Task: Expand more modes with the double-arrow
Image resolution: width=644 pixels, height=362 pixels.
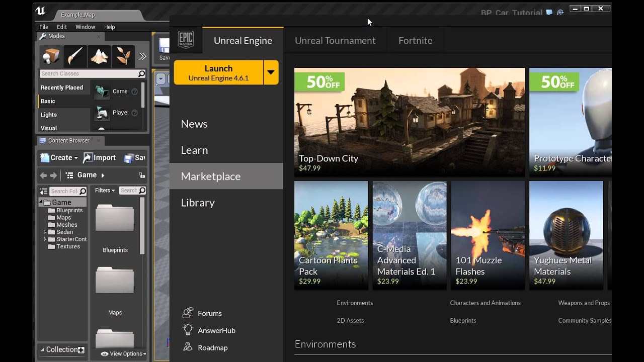Action: (142, 56)
